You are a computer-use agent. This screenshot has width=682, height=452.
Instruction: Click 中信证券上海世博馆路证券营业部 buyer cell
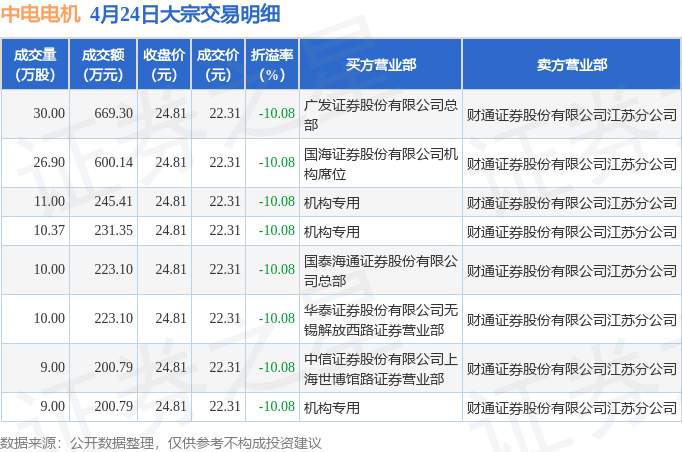381,368
